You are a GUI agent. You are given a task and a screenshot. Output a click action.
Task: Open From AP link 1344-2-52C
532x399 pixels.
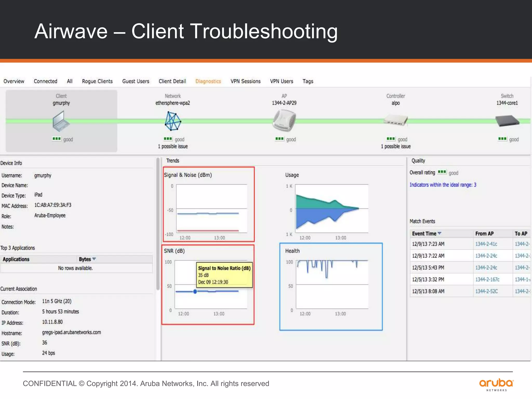tap(487, 291)
